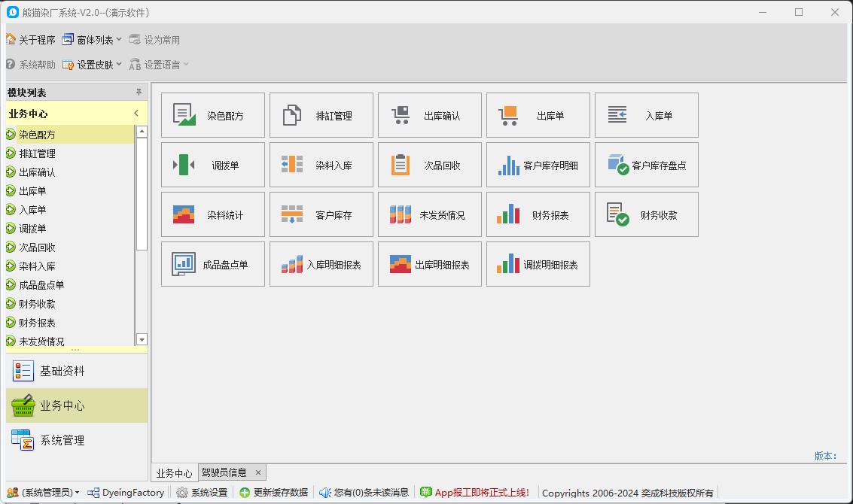The image size is (853, 504).
Task: Open the 排缸管理 module icon
Action: coord(321,114)
